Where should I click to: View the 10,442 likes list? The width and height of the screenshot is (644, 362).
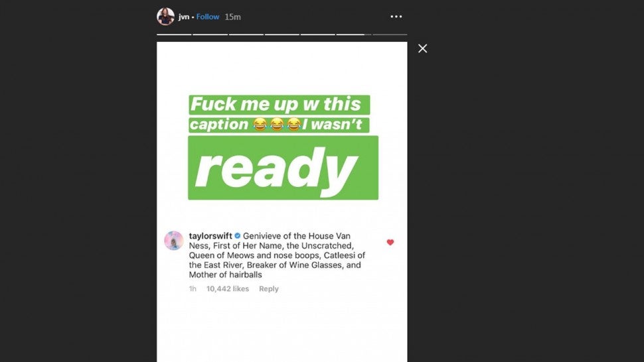(228, 289)
